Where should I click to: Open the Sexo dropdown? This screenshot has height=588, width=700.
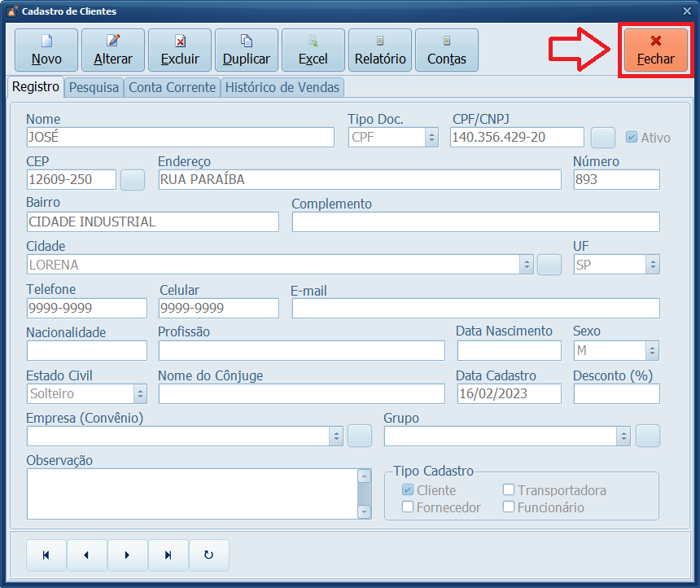pos(652,351)
